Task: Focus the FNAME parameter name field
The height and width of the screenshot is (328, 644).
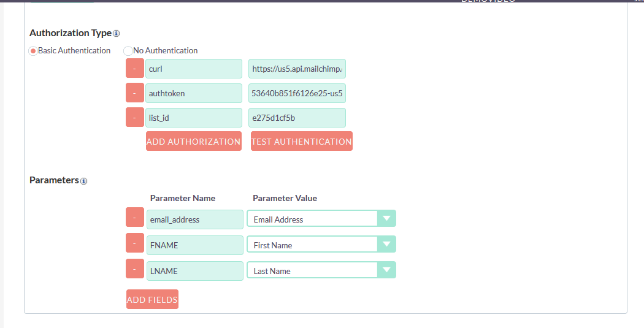Action: pos(195,245)
